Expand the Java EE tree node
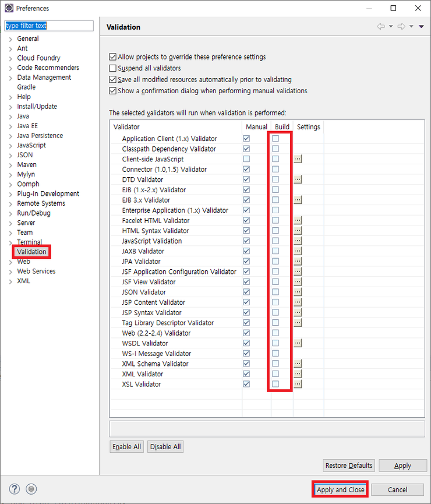 [x=10, y=126]
